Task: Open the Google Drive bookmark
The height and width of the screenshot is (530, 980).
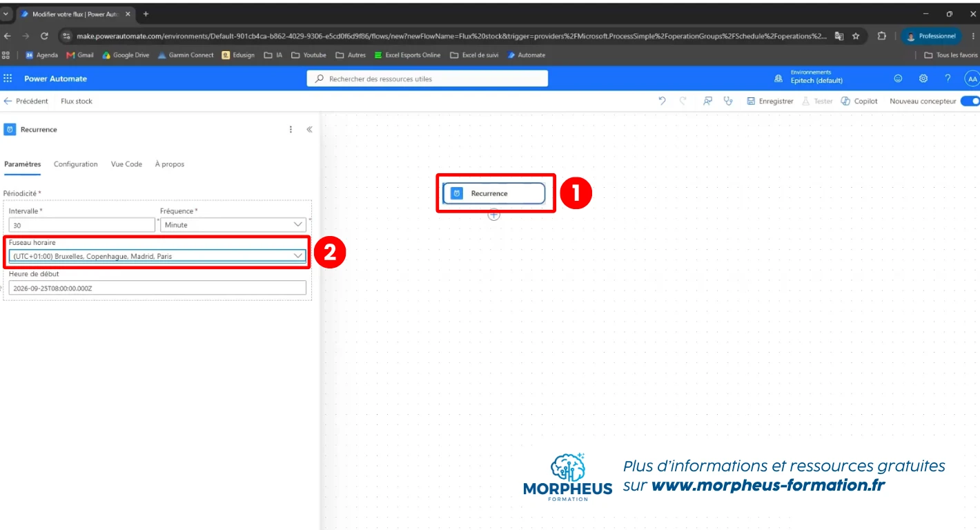Action: tap(126, 55)
